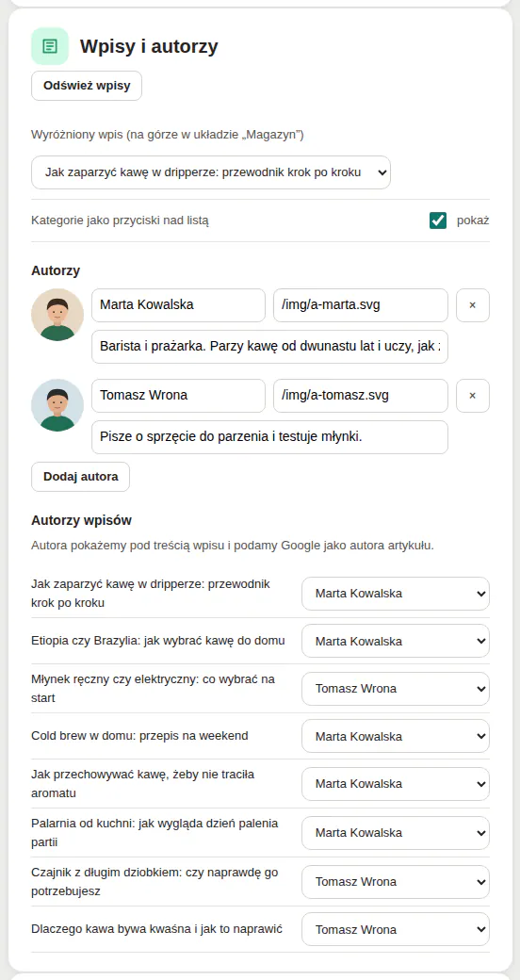Edit Marta's bio field 'Barista i prażarka'
Viewport: 520px width, 980px height.
tap(270, 347)
